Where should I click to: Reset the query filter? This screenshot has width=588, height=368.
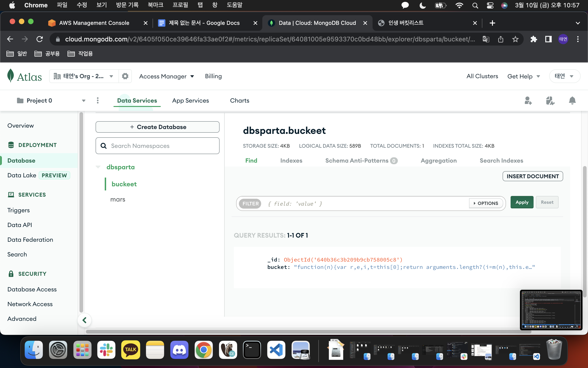(547, 202)
